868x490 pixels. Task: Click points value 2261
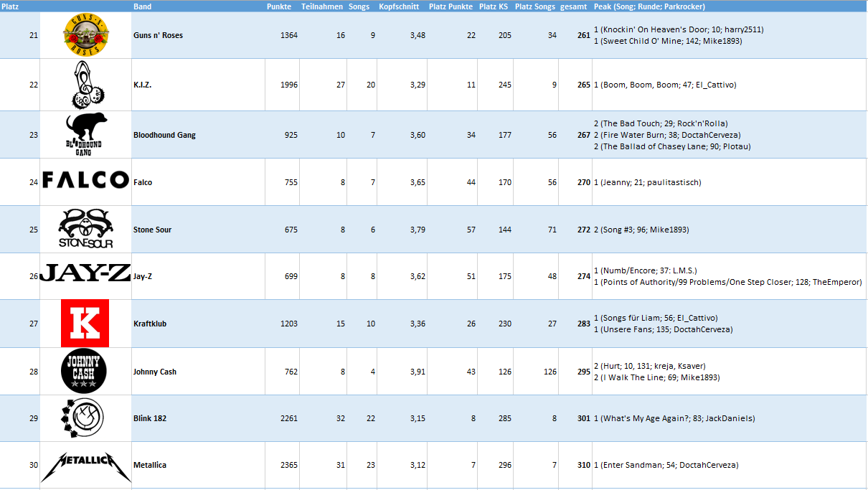289,418
